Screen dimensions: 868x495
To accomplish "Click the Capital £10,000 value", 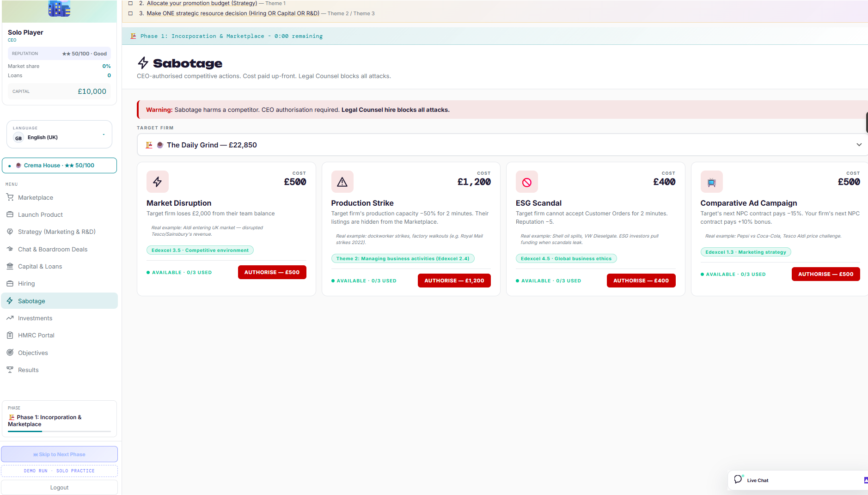I will (92, 92).
